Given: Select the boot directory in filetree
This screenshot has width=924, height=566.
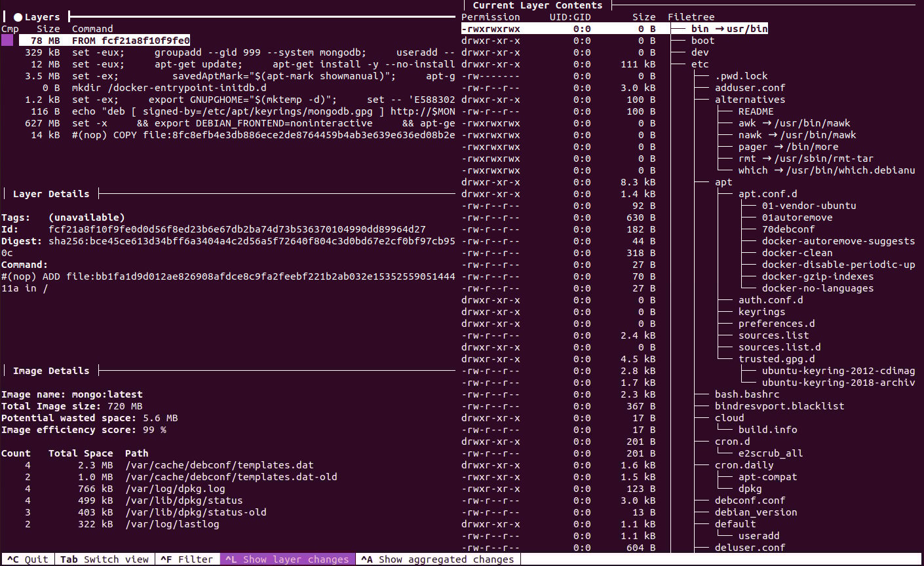Looking at the screenshot, I should point(703,41).
